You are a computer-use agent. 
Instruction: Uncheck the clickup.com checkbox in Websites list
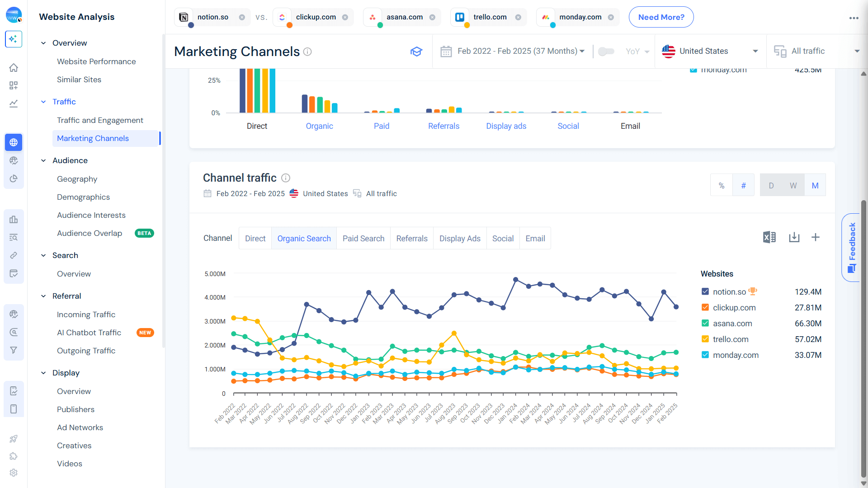point(705,307)
